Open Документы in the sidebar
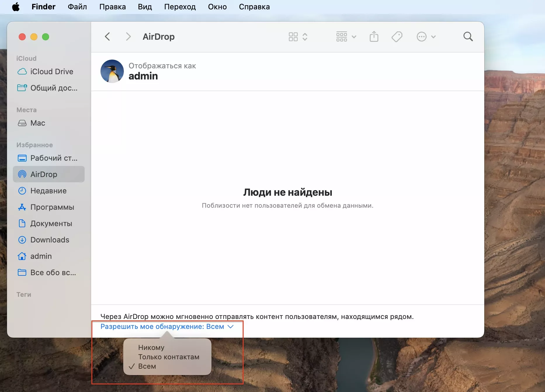The height and width of the screenshot is (392, 545). 49,223
